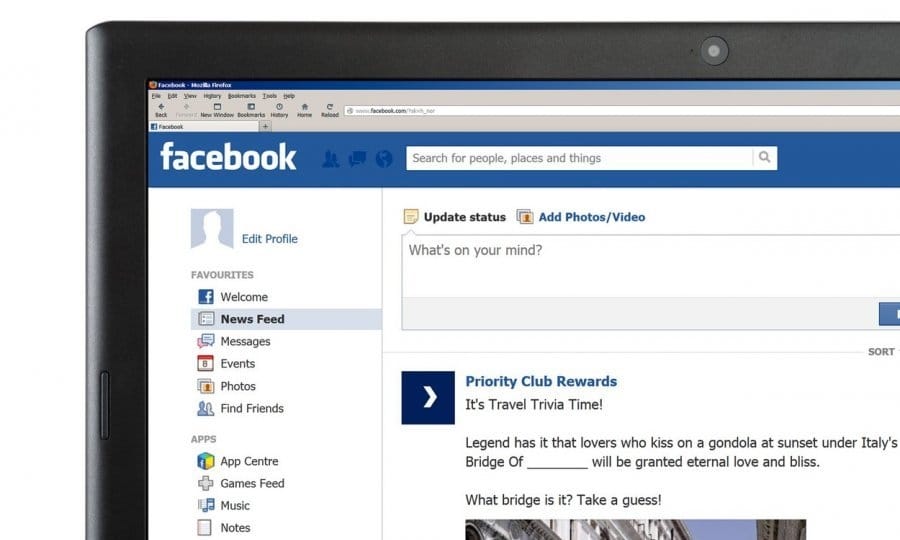Viewport: 900px width, 540px height.
Task: Open the Priority Club Rewards page link
Action: pos(541,381)
